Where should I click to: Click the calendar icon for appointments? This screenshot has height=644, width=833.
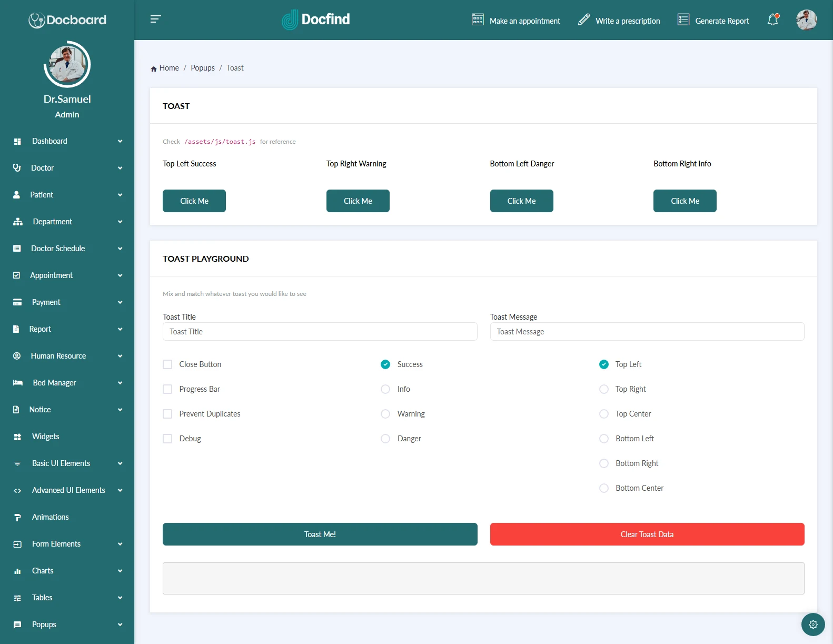click(478, 20)
